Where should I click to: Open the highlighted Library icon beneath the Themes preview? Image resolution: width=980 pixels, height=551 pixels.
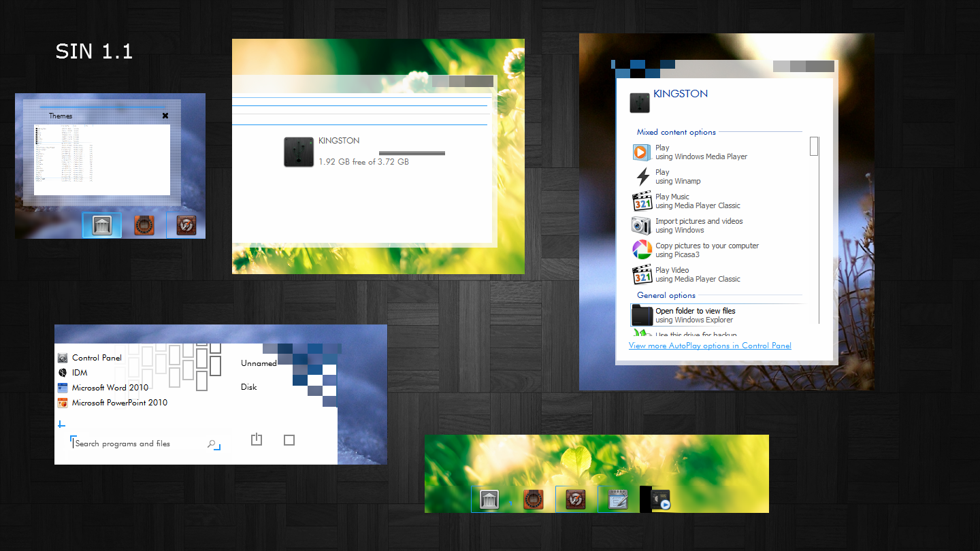(x=101, y=225)
